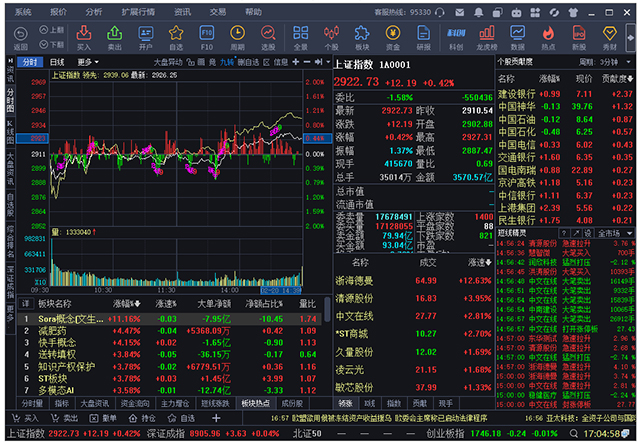This screenshot has height=444, width=640.
Task: Open the 交易 menu
Action: [x=218, y=12]
